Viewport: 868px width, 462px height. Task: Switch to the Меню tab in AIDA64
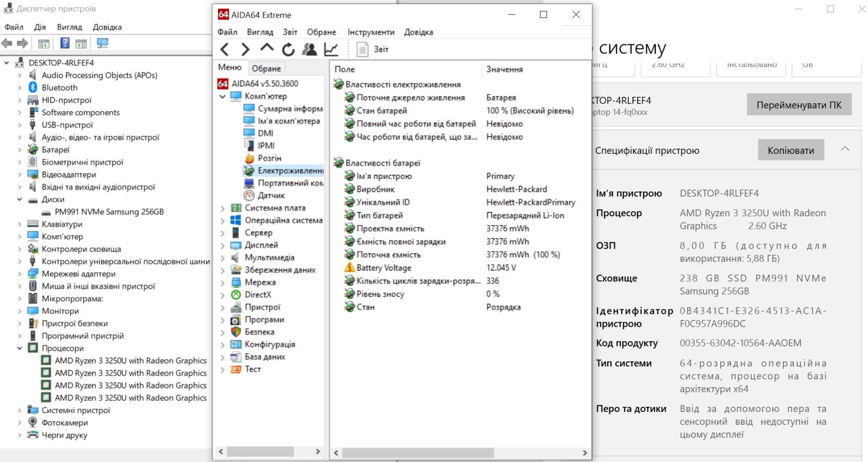[230, 68]
